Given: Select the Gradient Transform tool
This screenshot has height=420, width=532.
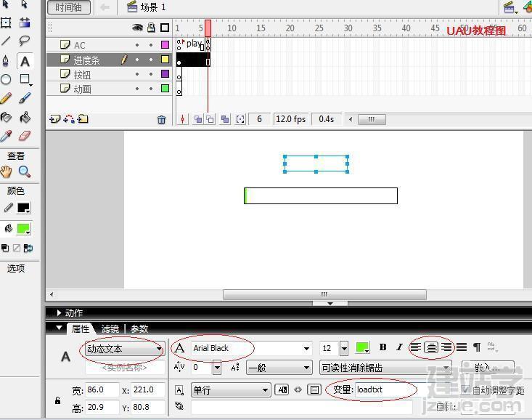Looking at the screenshot, I should tap(25, 23).
